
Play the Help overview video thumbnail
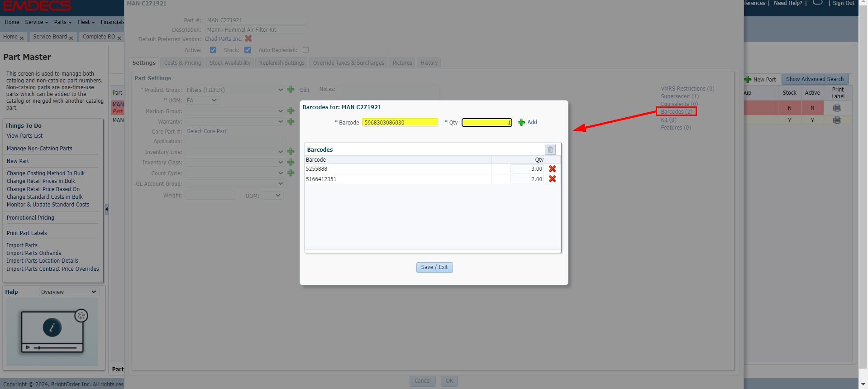pos(52,331)
